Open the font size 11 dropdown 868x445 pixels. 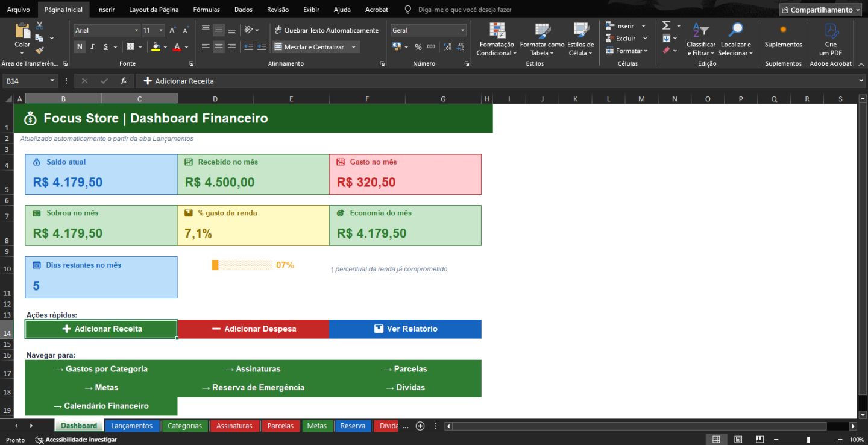161,30
